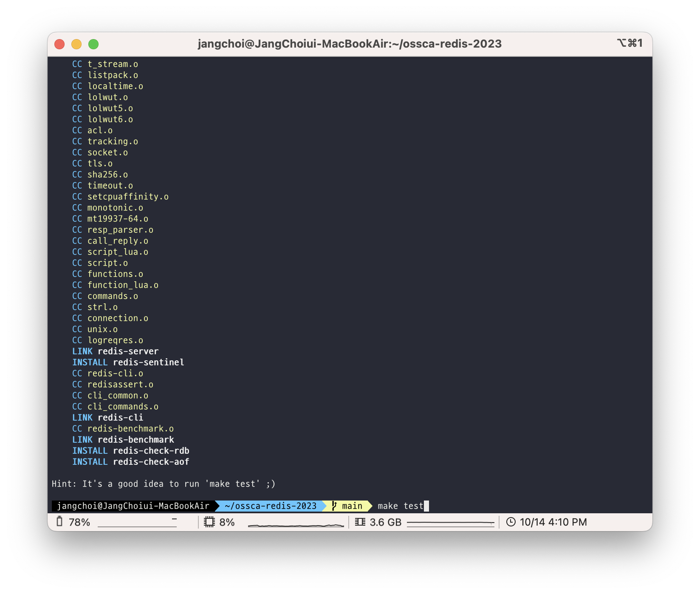
Task: Click the yellow minimize window button
Action: coord(76,44)
